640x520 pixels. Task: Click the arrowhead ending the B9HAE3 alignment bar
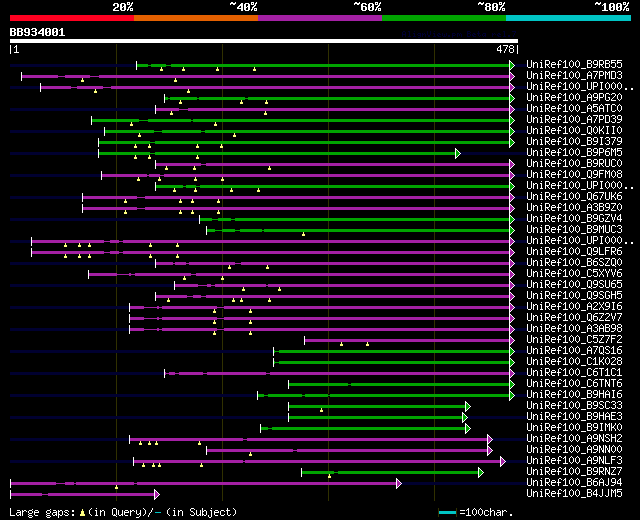click(464, 418)
